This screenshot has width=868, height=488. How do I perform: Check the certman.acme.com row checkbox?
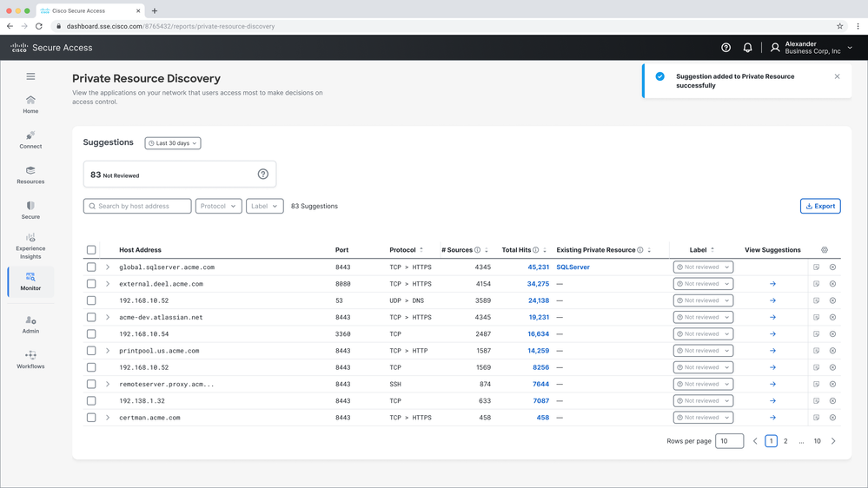91,418
